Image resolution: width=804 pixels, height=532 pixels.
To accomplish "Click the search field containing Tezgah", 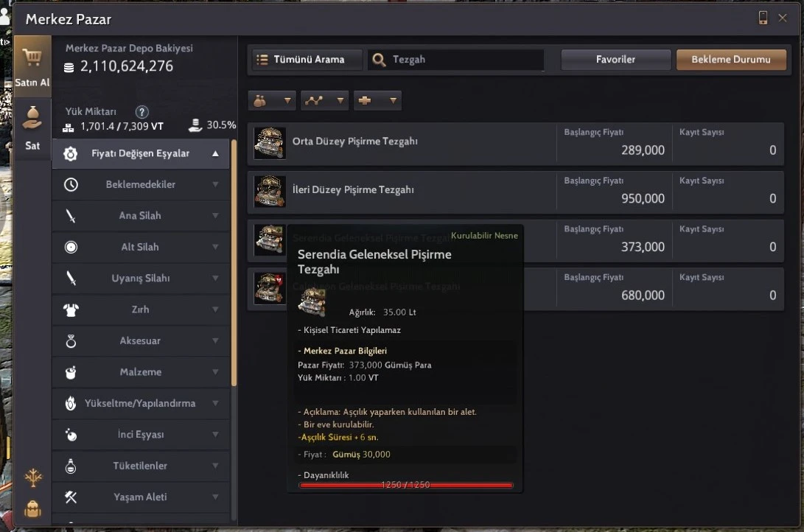I will [x=456, y=60].
